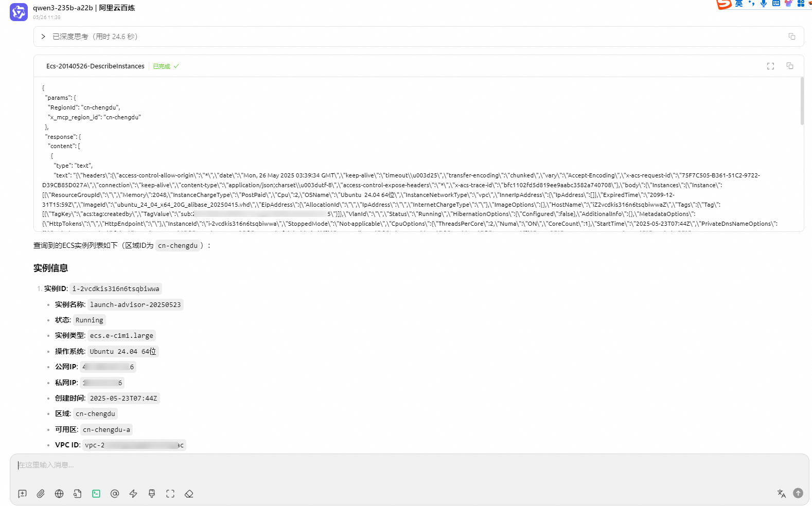Send message with the up-arrow button
The width and height of the screenshot is (812, 506).
(x=798, y=493)
